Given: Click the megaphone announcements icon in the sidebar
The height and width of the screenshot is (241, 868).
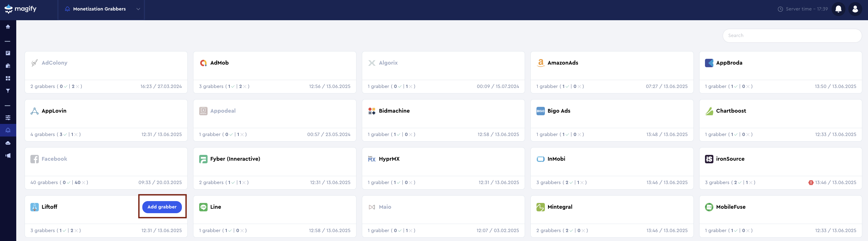Looking at the screenshot, I should [x=7, y=155].
